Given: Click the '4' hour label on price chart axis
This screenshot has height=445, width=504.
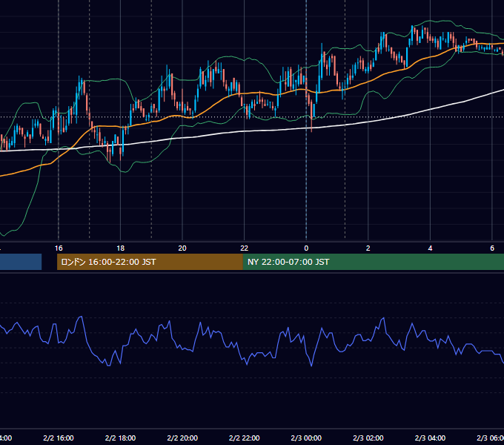Looking at the screenshot, I should click(x=430, y=248).
